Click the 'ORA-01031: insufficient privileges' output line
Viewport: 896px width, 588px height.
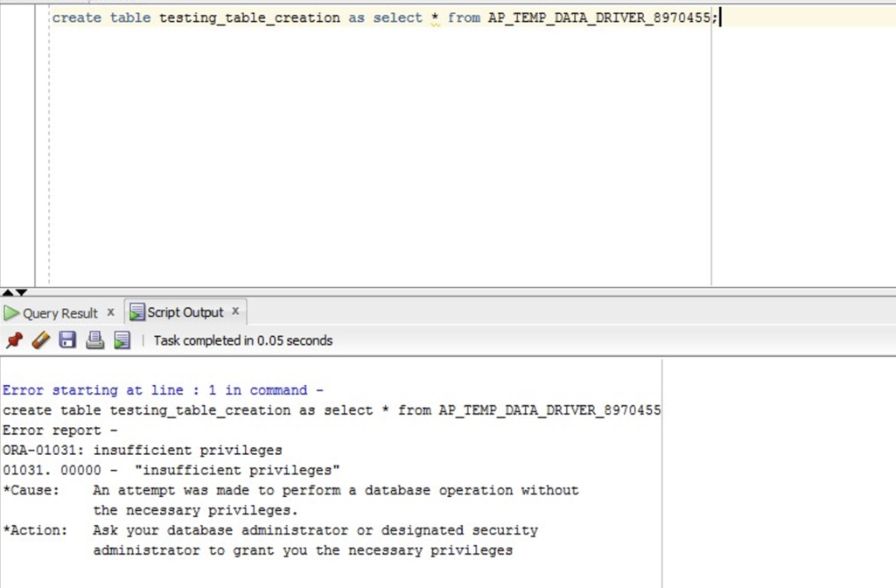pyautogui.click(x=143, y=451)
